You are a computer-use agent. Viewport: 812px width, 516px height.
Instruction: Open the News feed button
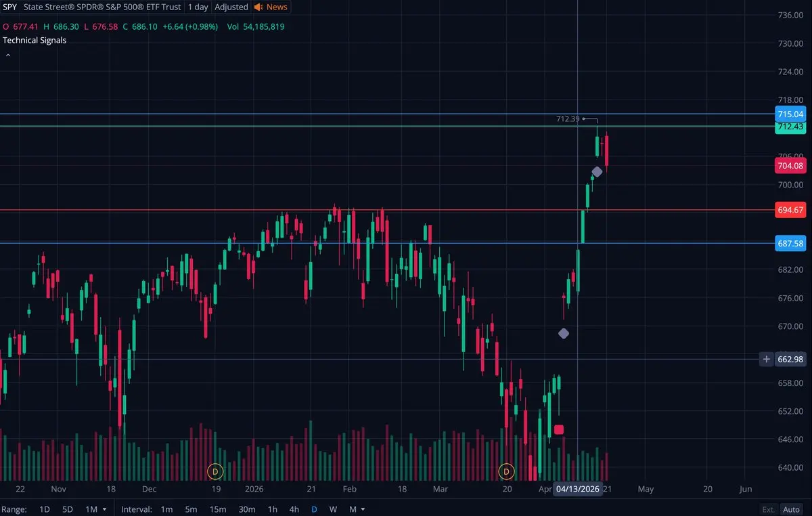pos(271,7)
